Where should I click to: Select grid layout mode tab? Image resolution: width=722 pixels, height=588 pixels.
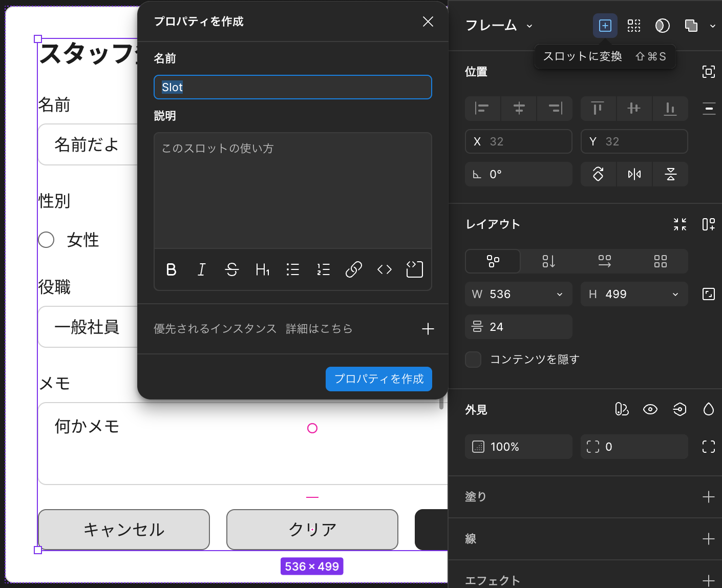click(660, 262)
